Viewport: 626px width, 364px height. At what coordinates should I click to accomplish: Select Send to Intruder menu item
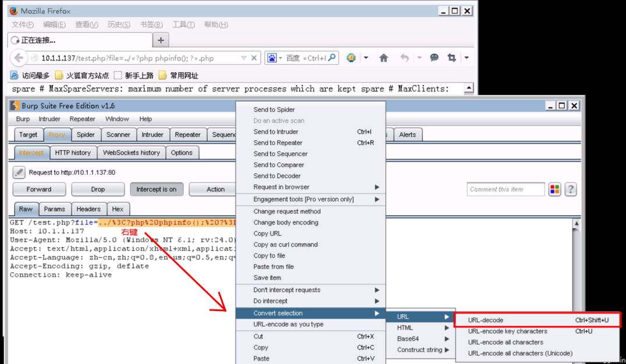tap(311, 132)
